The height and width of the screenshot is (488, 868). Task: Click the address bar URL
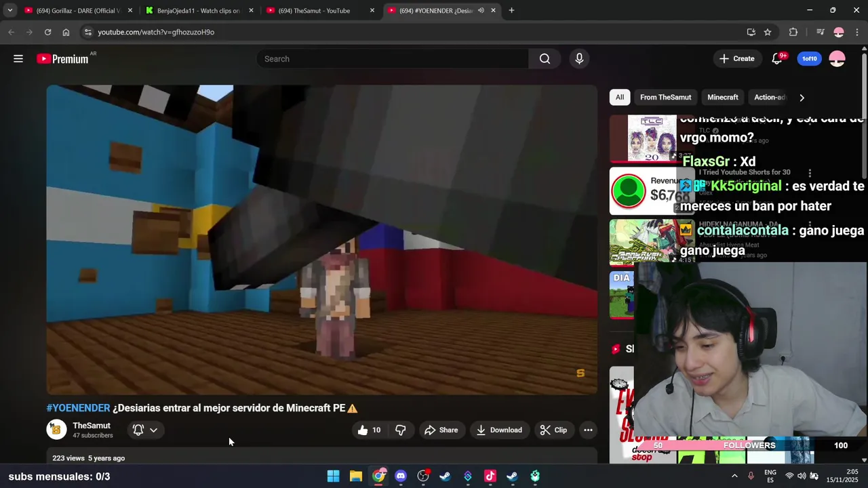point(156,32)
